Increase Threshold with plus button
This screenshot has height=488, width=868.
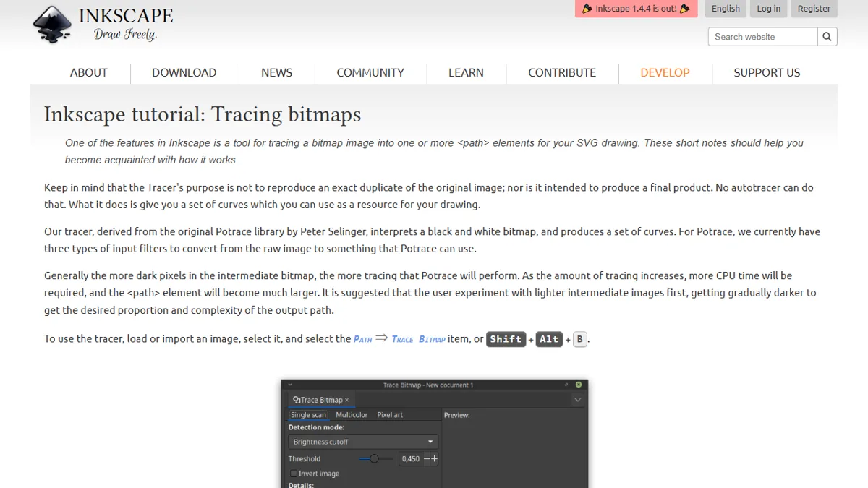tap(435, 458)
